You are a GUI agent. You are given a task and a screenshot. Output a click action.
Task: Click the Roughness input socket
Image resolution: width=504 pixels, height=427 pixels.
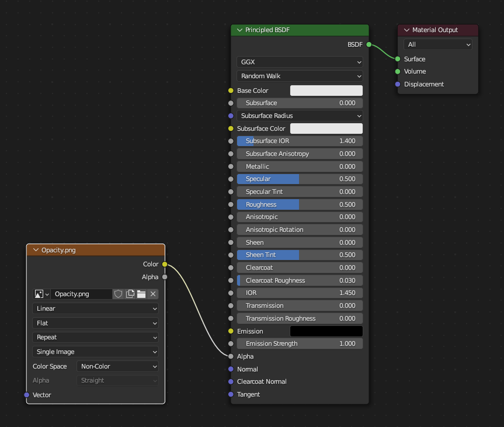pyautogui.click(x=231, y=204)
